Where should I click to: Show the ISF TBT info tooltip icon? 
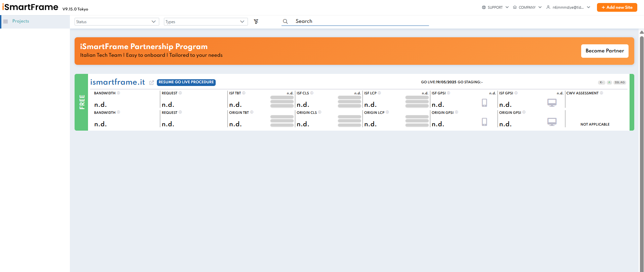tap(244, 93)
